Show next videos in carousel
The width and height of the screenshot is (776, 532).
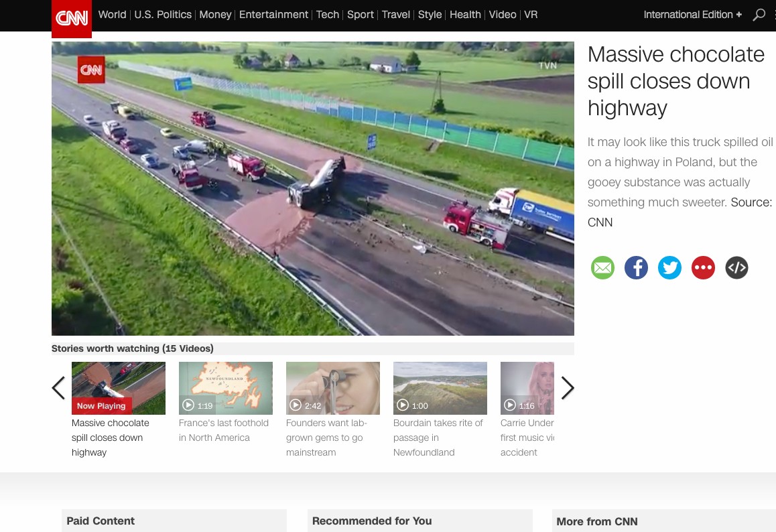point(567,388)
